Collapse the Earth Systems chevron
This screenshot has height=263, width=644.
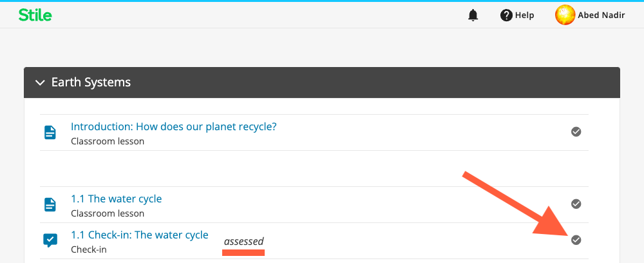click(40, 83)
